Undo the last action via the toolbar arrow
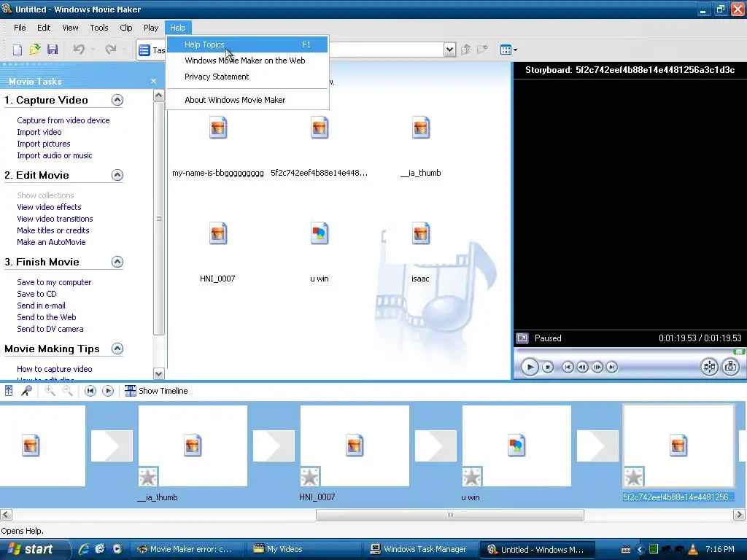 [x=79, y=50]
